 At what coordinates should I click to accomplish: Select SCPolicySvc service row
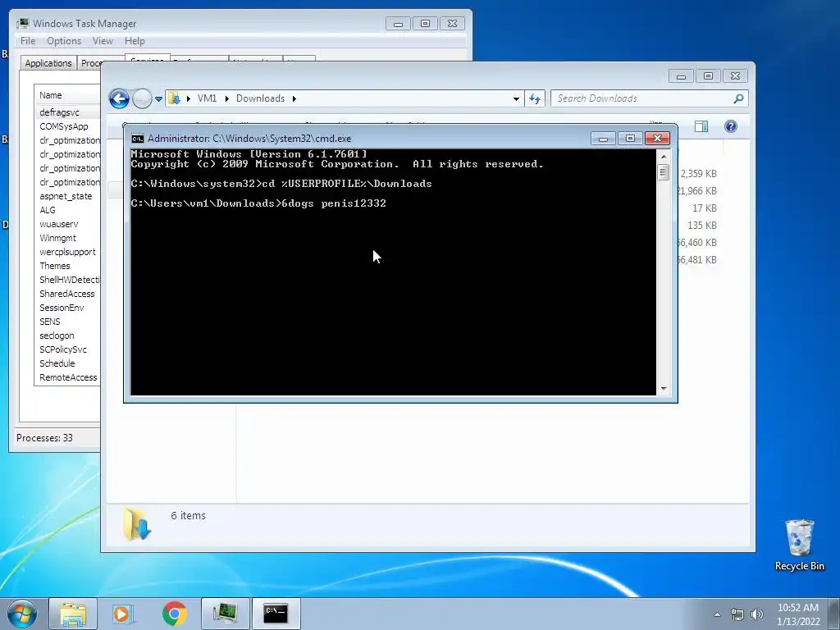tap(67, 349)
